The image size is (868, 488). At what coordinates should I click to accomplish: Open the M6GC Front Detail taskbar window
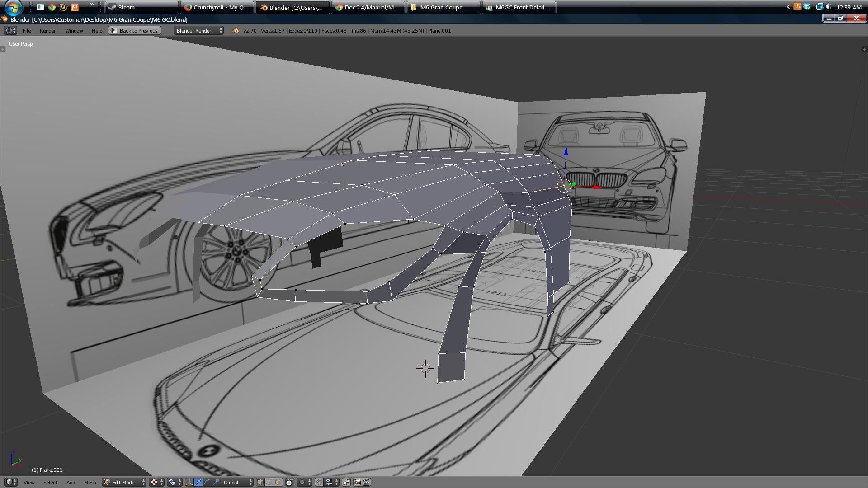[x=519, y=7]
